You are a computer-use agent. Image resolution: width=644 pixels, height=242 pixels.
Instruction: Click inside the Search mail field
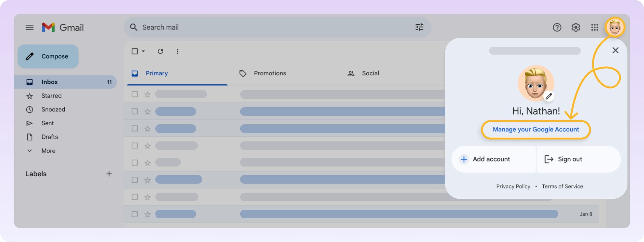225,27
